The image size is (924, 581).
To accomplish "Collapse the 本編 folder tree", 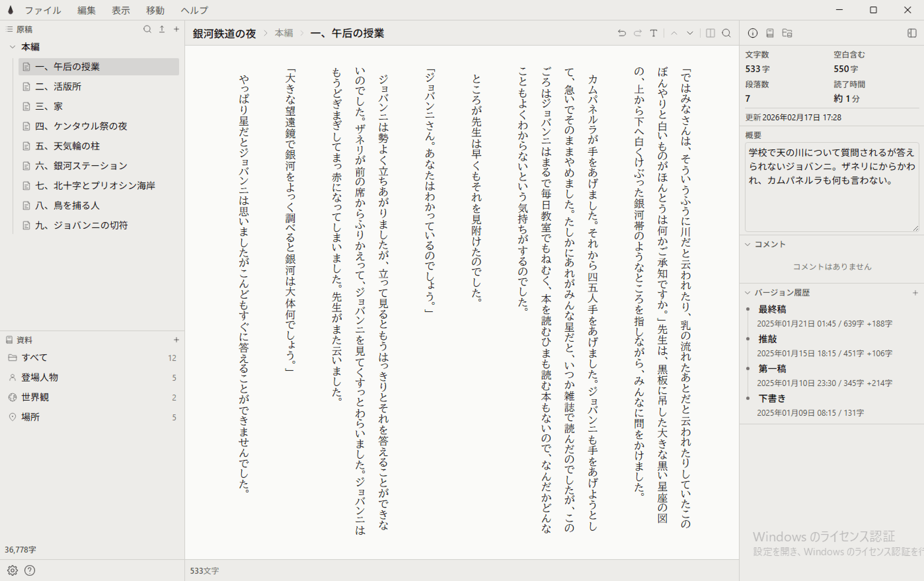I will tap(12, 47).
